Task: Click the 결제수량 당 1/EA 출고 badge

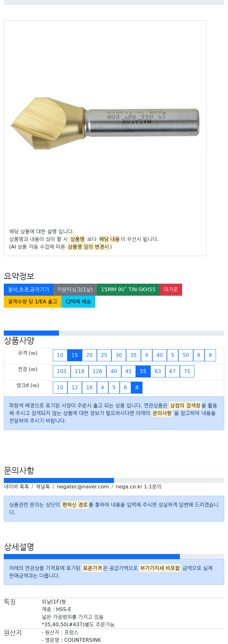Action: [x=33, y=302]
